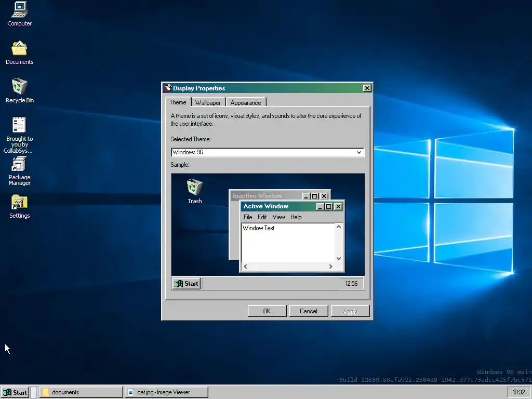Click the 12:56 clock in the sample preview
Viewport: 532px width, 399px height.
tap(352, 284)
